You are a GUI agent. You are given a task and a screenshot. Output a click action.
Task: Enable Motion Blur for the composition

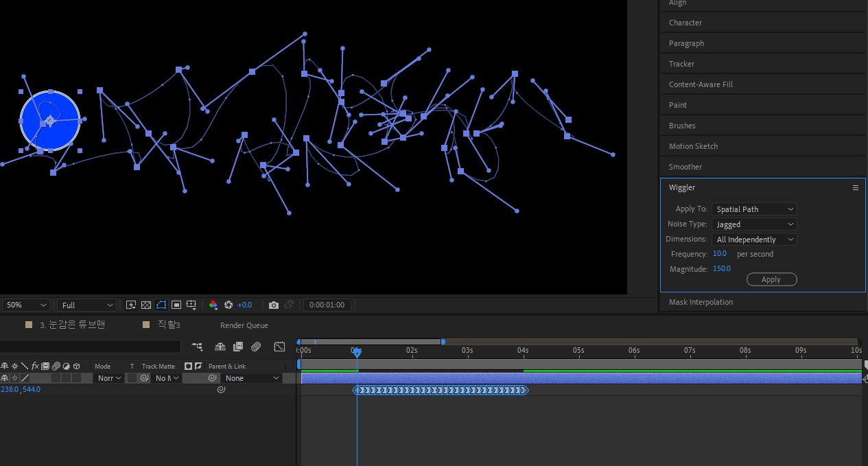click(256, 347)
